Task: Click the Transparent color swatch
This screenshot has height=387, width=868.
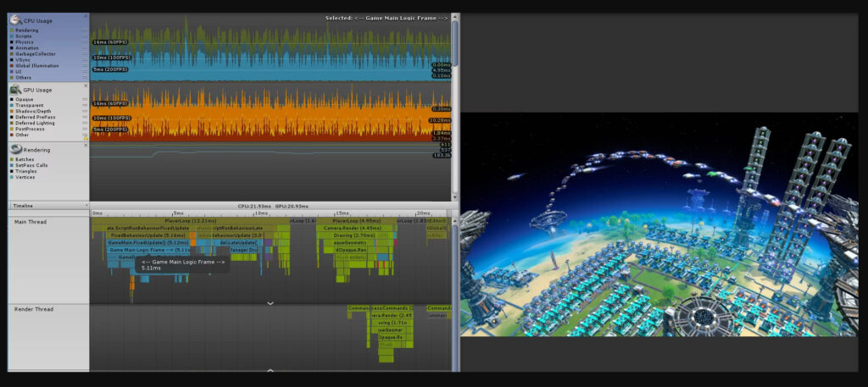Action: (x=12, y=105)
